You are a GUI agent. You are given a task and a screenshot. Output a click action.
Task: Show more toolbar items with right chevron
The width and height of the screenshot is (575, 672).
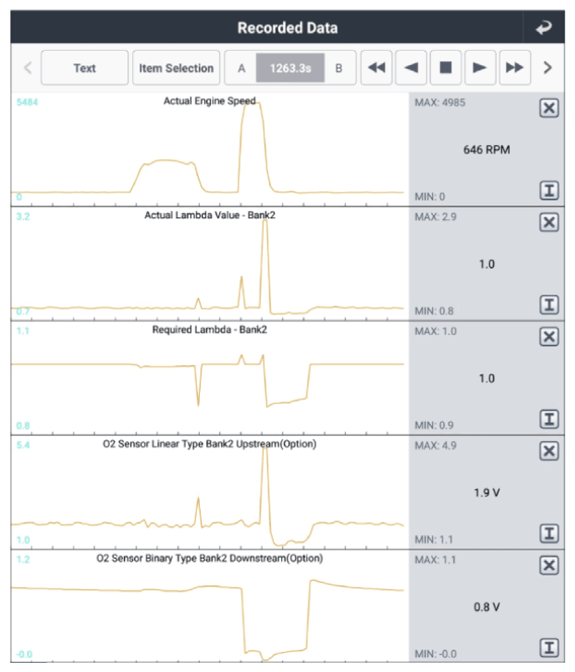pyautogui.click(x=547, y=68)
